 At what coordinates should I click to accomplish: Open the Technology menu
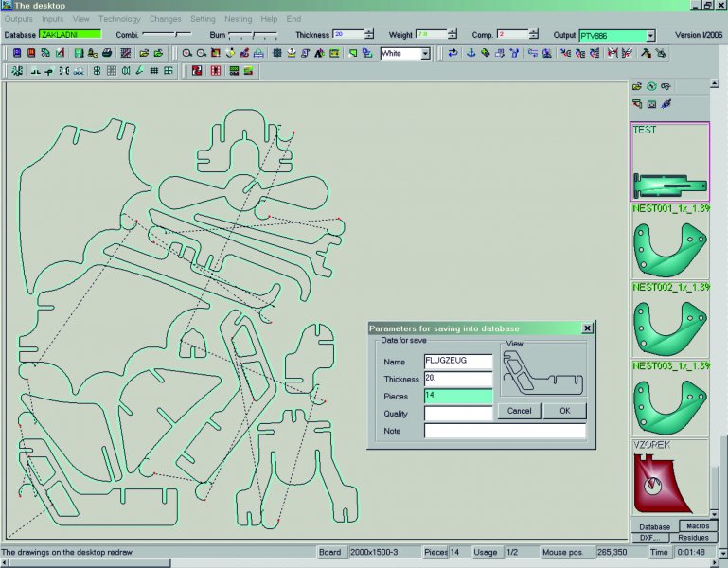click(x=119, y=19)
